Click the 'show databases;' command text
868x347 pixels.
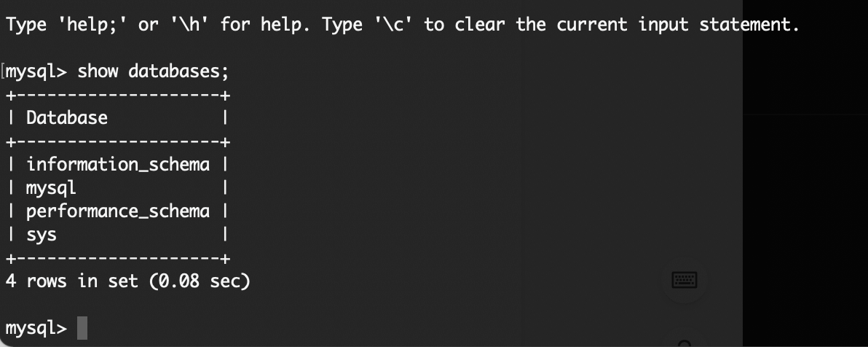click(x=153, y=71)
